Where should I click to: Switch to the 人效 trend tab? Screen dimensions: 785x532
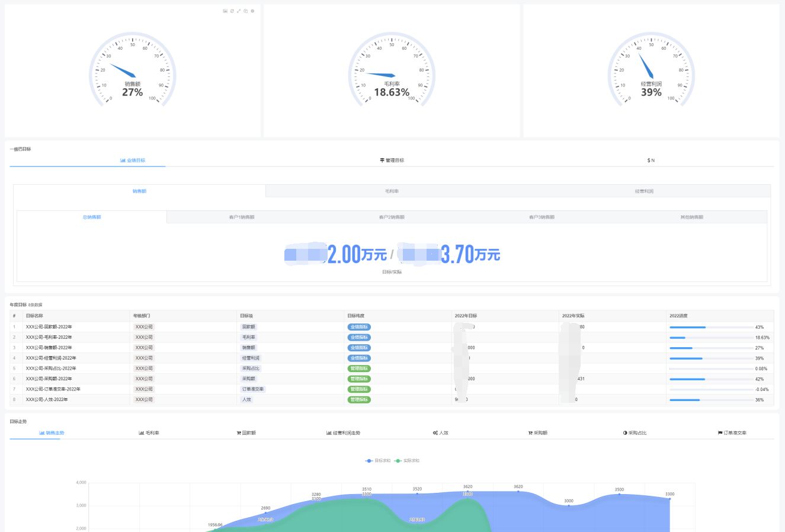point(440,433)
